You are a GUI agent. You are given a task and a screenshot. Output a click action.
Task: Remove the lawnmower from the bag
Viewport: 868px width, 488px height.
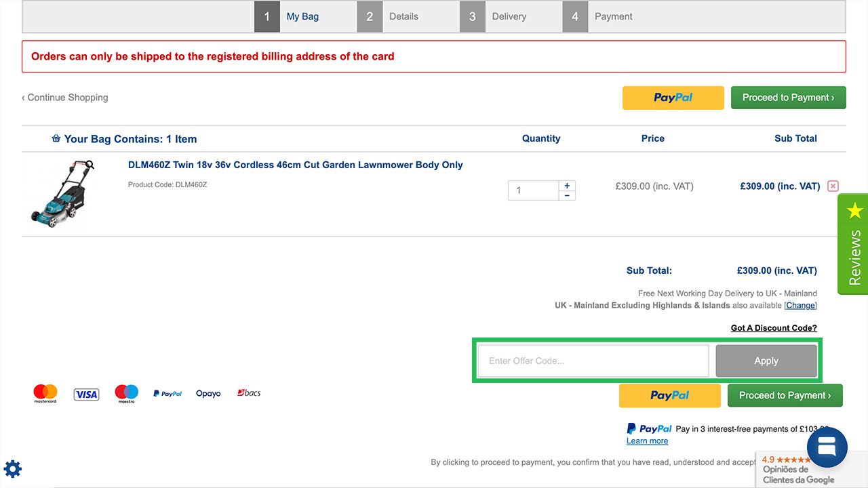click(x=833, y=186)
